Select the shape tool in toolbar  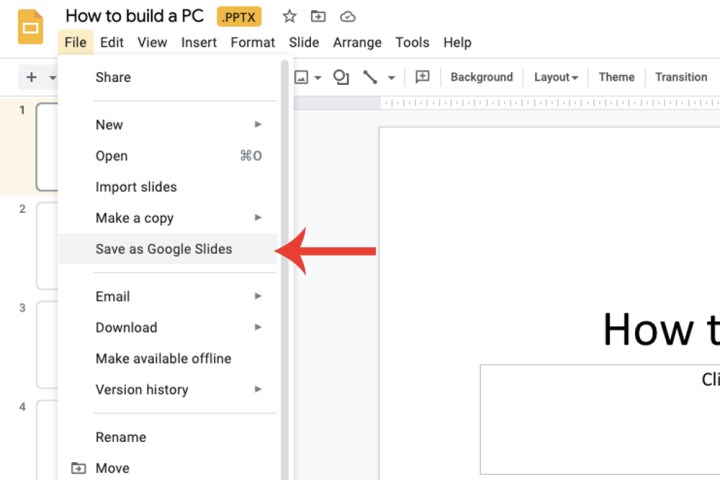click(x=341, y=77)
